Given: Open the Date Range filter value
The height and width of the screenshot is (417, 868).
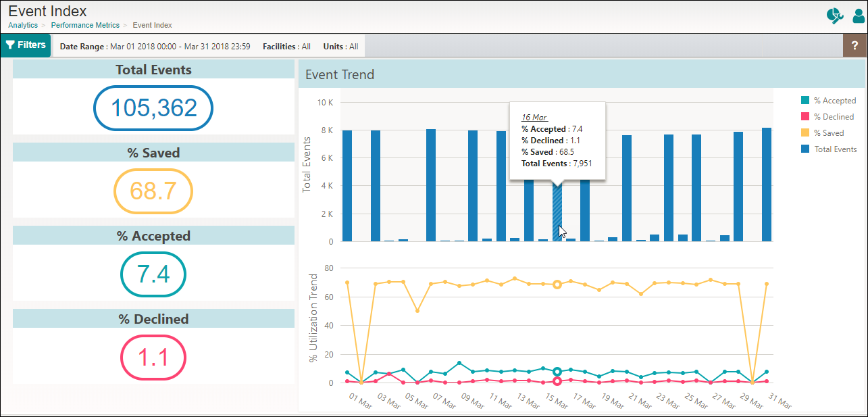Looking at the screenshot, I should tap(180, 47).
